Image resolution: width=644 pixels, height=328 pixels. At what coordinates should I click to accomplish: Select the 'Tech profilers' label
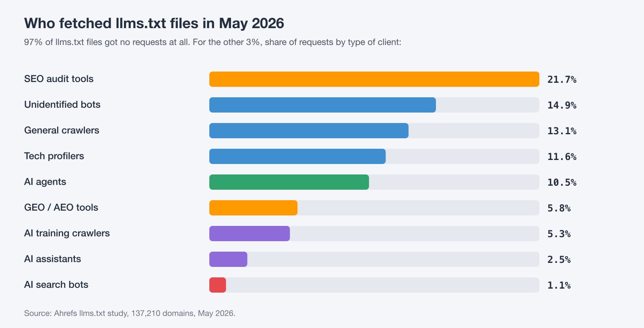click(x=54, y=156)
